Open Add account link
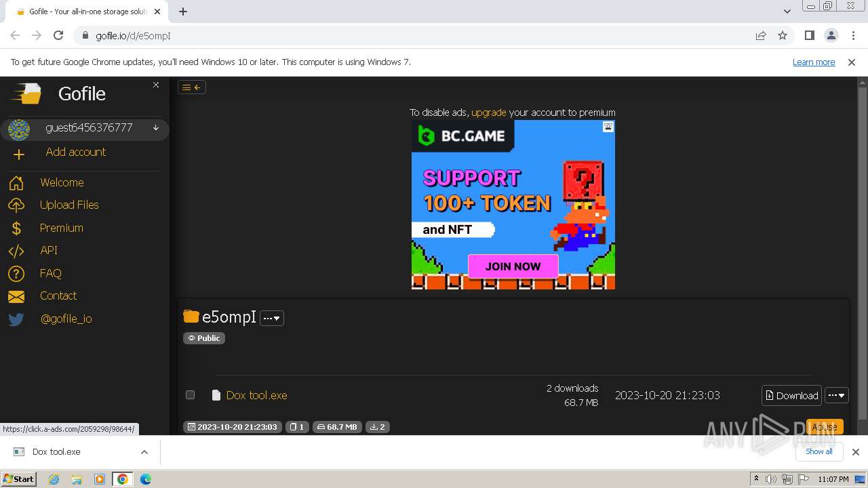 point(75,152)
